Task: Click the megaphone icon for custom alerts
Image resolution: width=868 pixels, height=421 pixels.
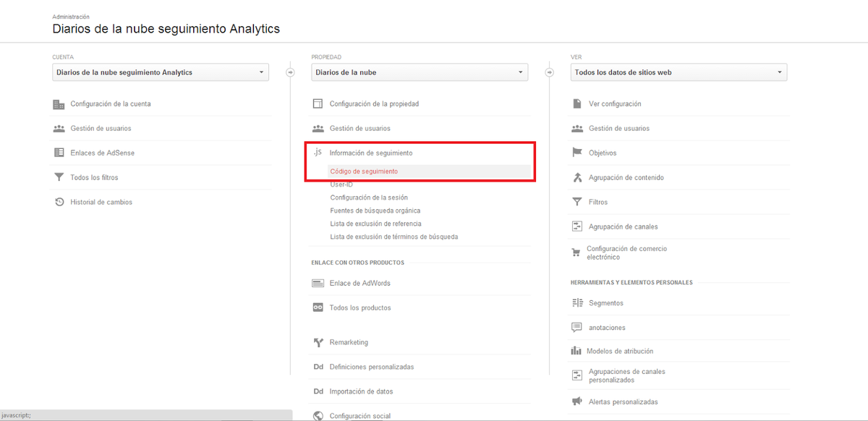Action: [576, 401]
